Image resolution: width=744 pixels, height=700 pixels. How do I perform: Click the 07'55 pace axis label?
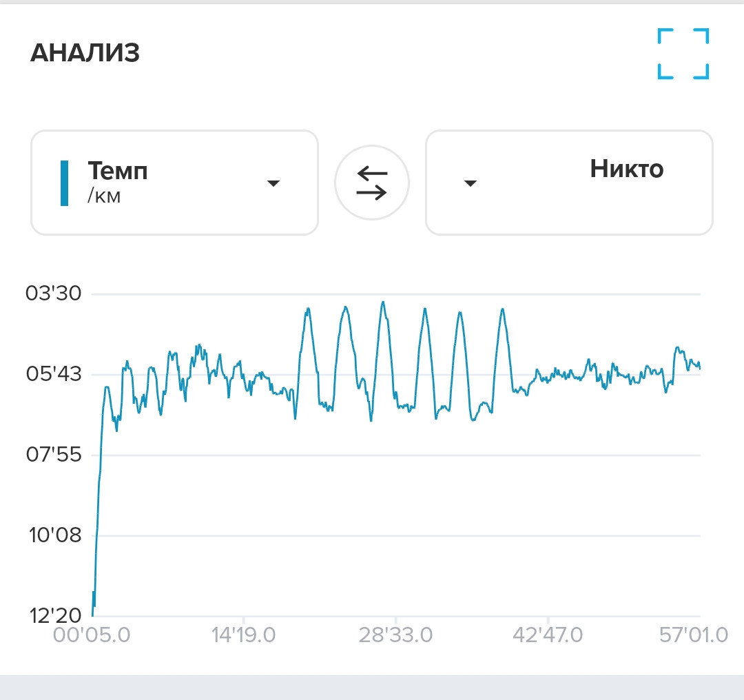click(54, 455)
